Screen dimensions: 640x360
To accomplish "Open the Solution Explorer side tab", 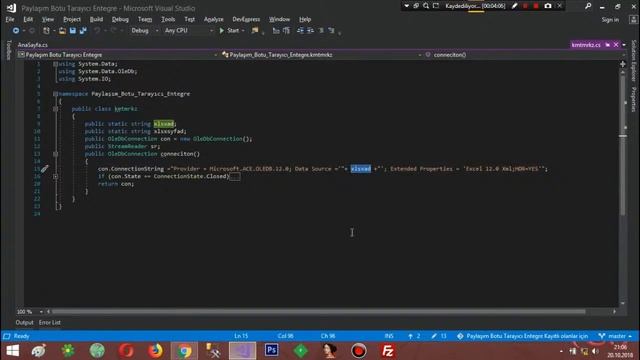I will (633, 60).
